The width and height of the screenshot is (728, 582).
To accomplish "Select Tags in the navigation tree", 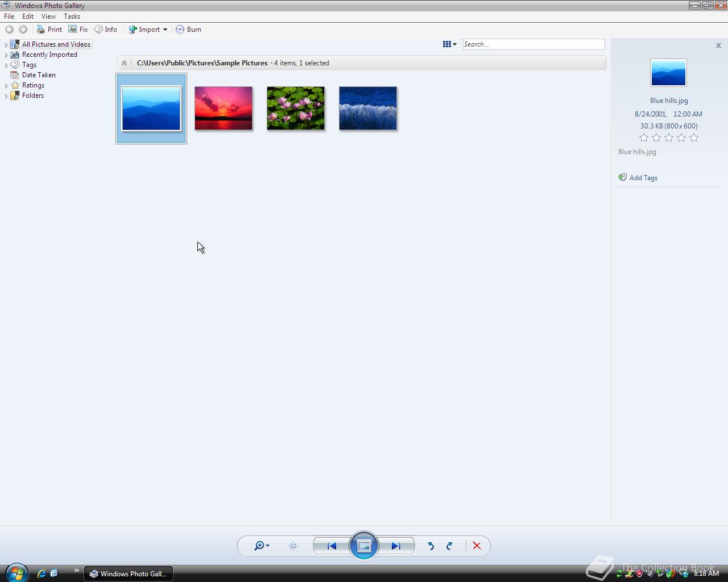I will [29, 65].
